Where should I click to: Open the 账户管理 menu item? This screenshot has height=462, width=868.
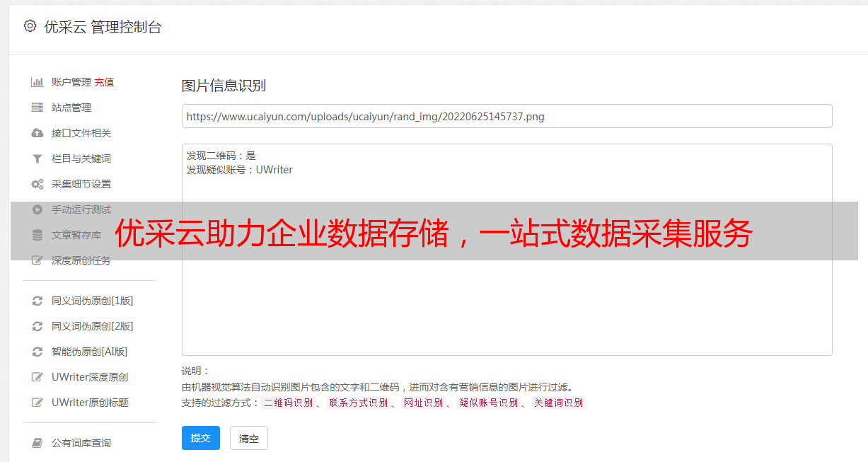click(x=71, y=82)
